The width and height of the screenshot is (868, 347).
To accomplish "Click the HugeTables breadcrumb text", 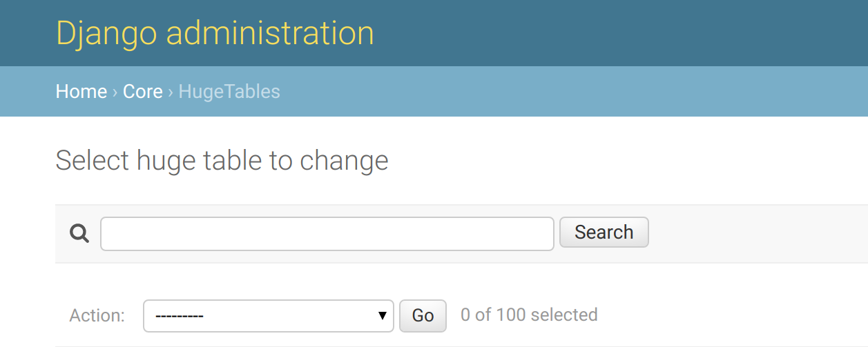I will (229, 91).
